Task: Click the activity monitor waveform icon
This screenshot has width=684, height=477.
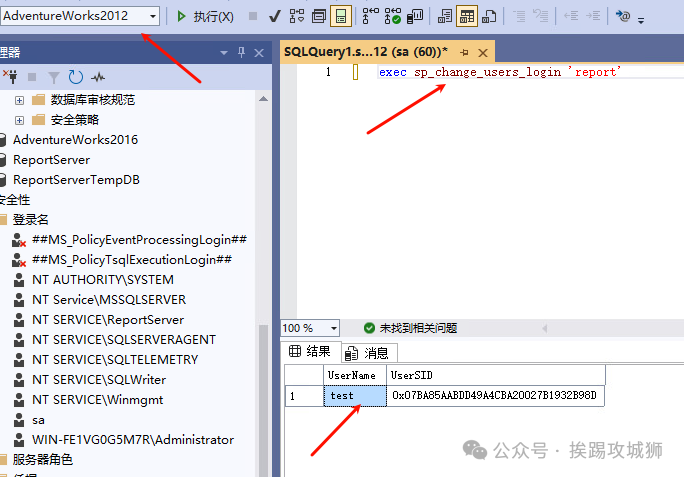Action: pyautogui.click(x=98, y=76)
